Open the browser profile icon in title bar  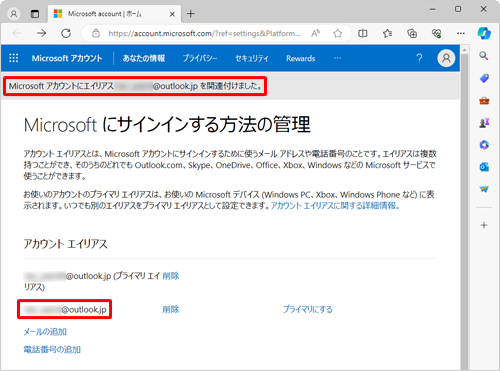(14, 14)
